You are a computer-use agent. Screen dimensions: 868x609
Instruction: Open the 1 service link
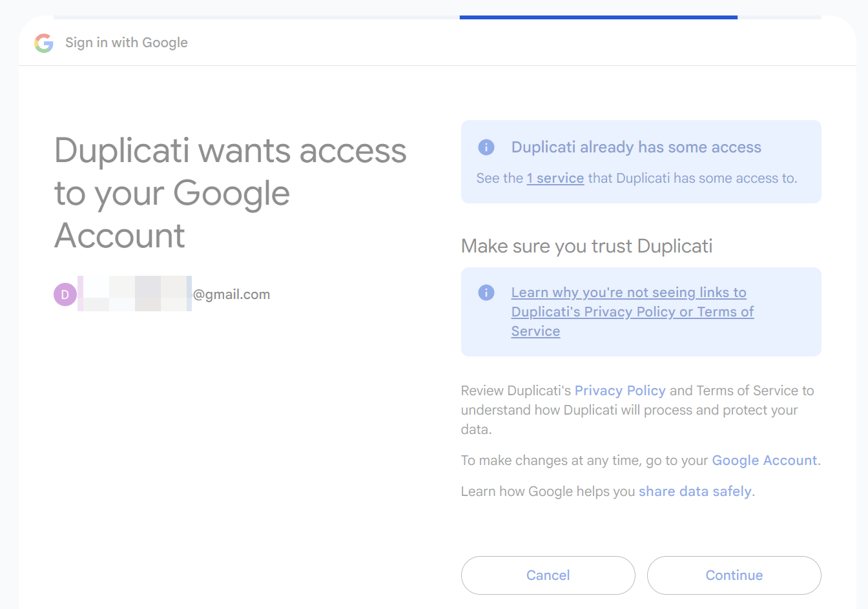(x=555, y=178)
